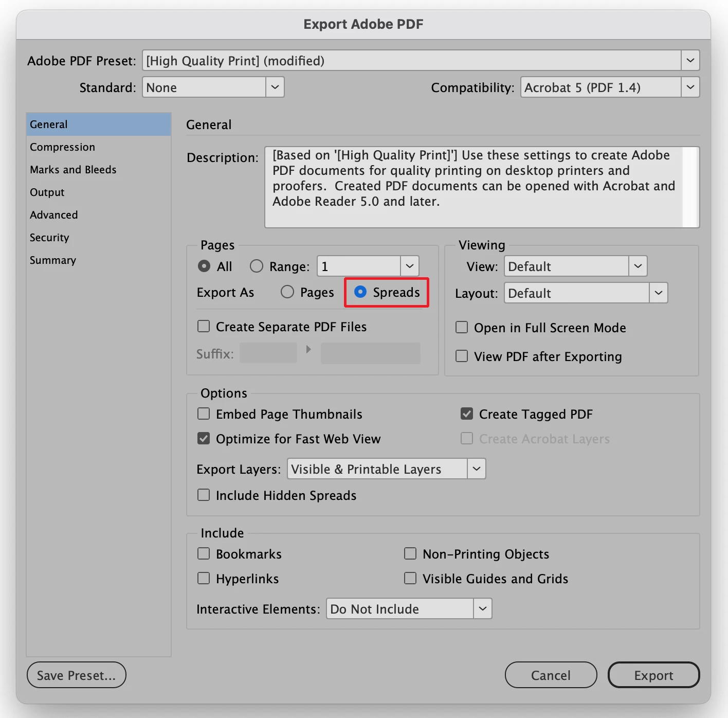Open the Layout dropdown in Viewing

click(586, 293)
